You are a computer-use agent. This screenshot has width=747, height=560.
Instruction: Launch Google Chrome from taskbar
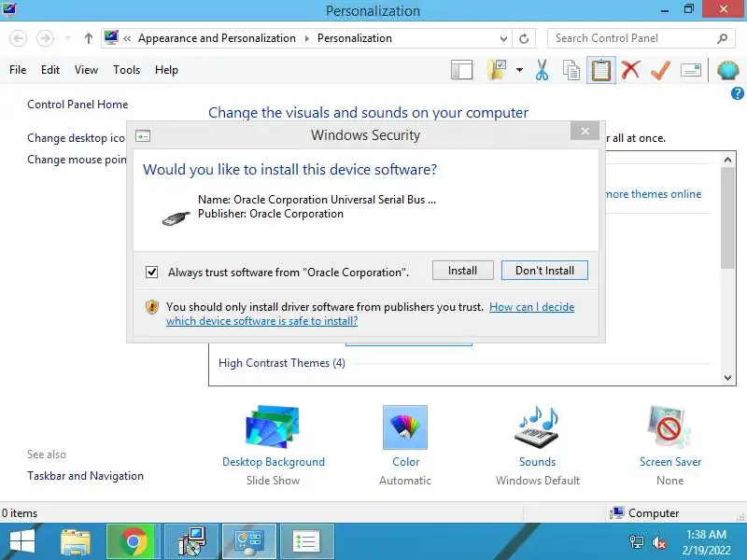coord(133,541)
